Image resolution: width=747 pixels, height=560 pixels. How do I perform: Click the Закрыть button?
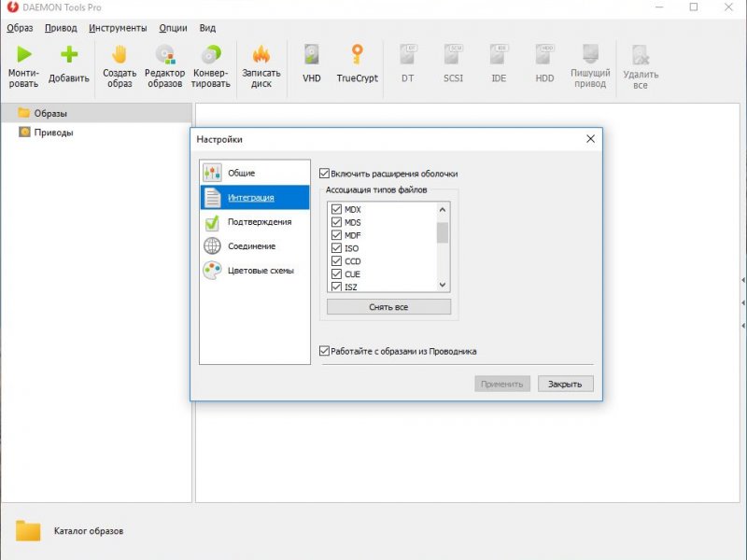pyautogui.click(x=566, y=384)
